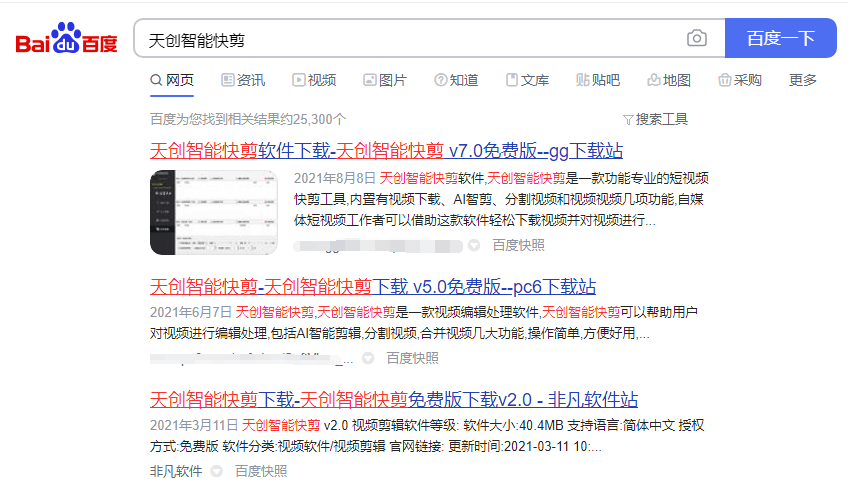Click the 百度一下 search button

(x=780, y=38)
